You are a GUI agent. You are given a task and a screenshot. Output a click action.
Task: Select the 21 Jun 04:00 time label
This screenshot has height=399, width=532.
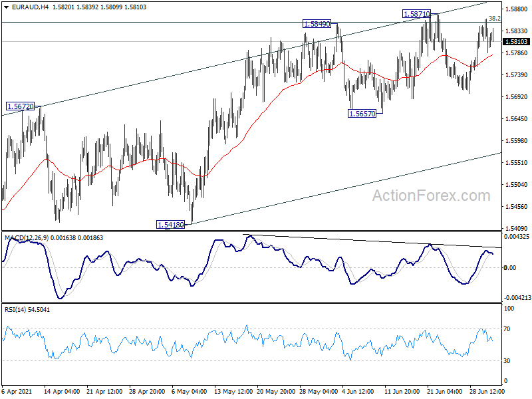point(444,392)
